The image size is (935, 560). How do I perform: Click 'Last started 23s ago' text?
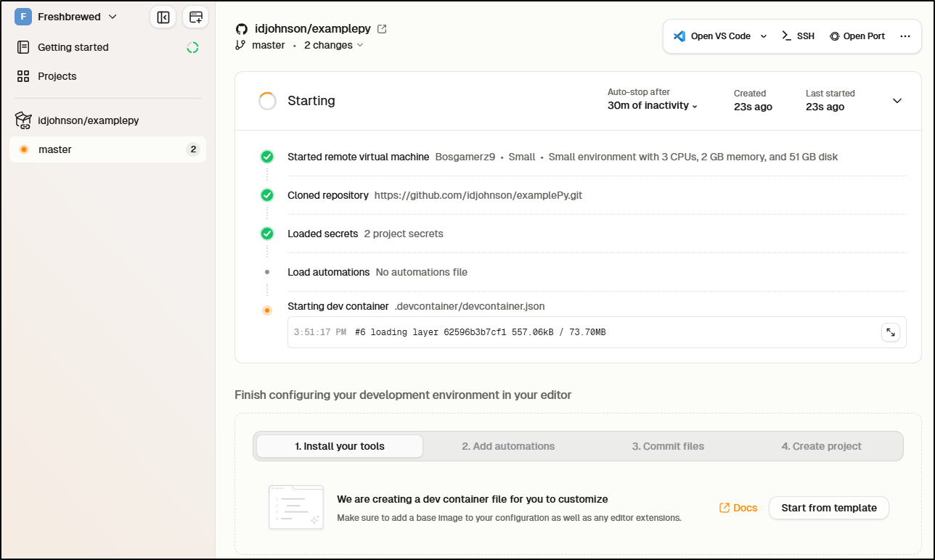pyautogui.click(x=830, y=100)
